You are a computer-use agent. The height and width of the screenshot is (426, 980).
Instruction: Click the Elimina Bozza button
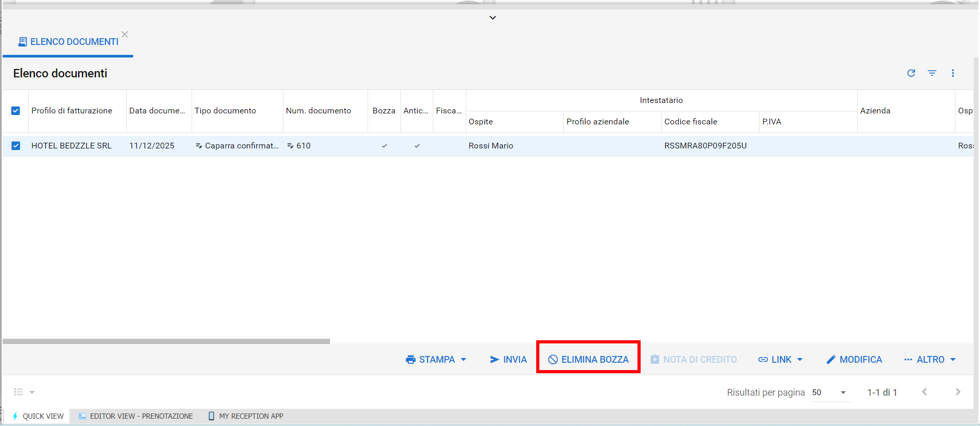(588, 360)
